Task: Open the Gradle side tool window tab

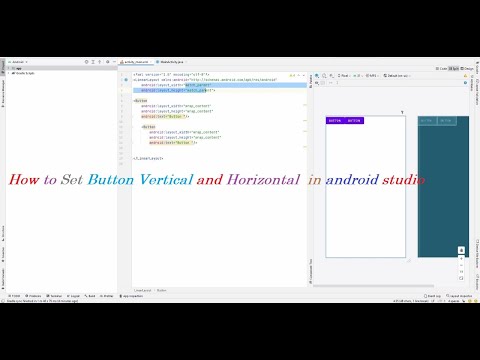Action: click(x=477, y=67)
